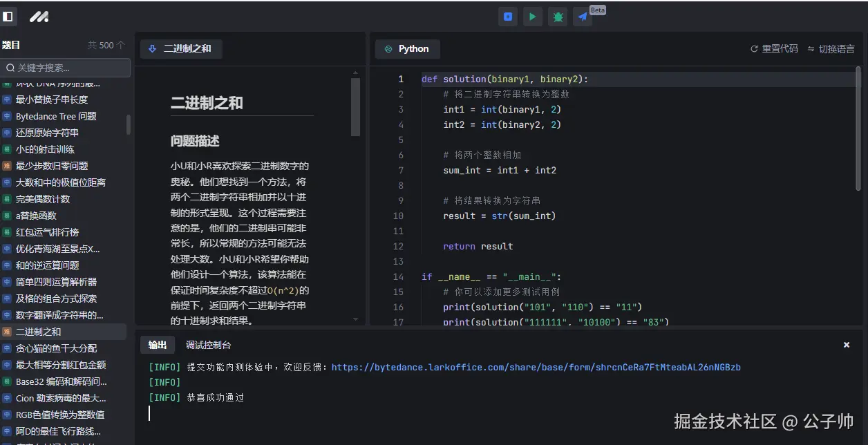Click the blue square icon in the top toolbar
The width and height of the screenshot is (868, 445).
tap(507, 16)
